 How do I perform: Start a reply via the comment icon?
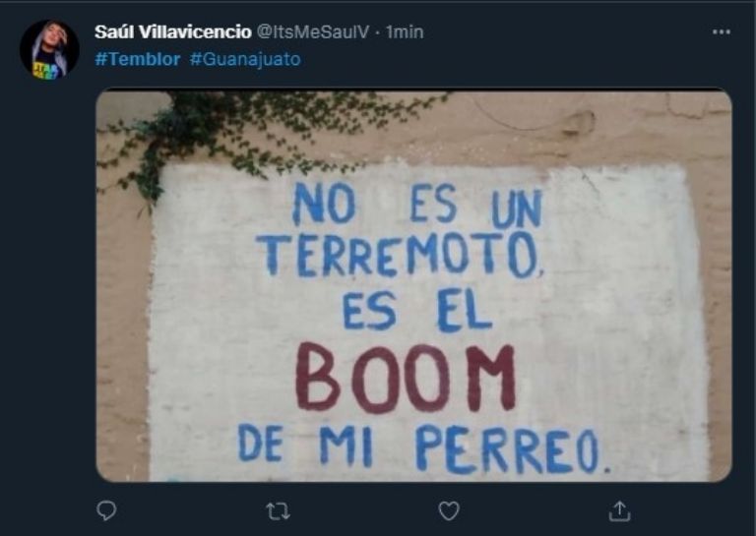pyautogui.click(x=106, y=511)
